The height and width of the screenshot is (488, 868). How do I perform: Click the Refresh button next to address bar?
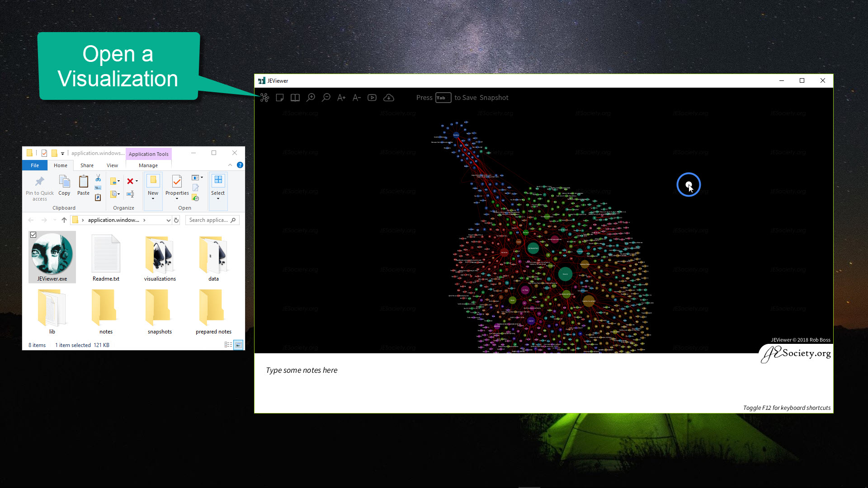point(176,220)
